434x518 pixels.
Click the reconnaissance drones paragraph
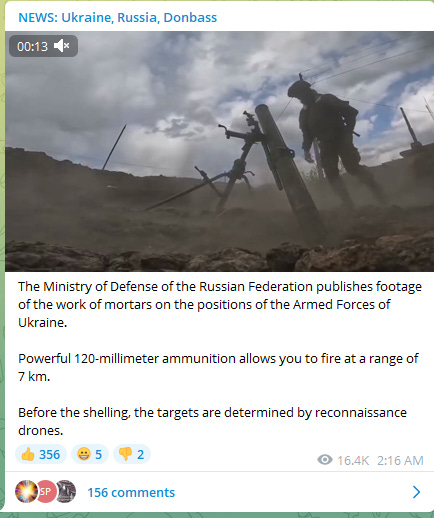(x=212, y=421)
